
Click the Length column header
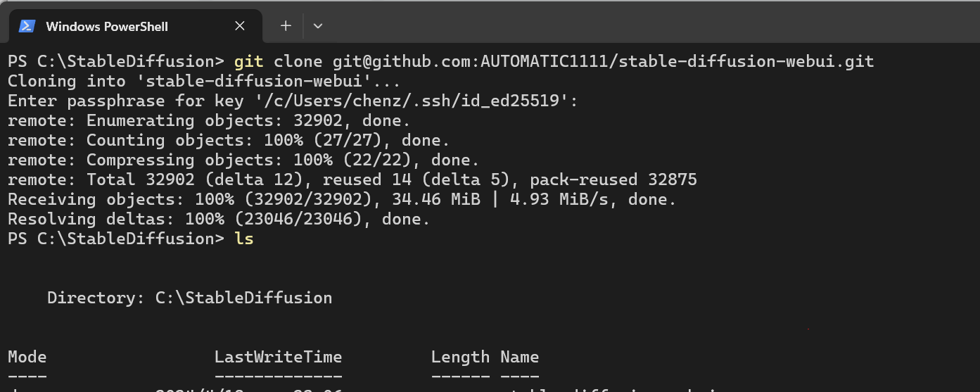(x=460, y=357)
